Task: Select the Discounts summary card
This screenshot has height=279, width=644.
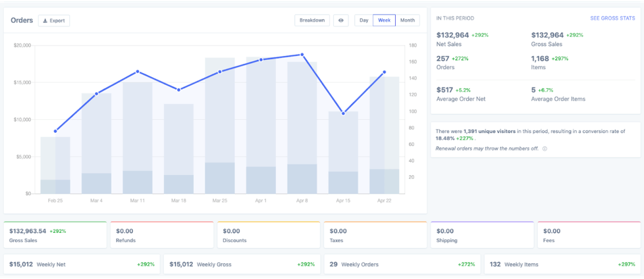Action: tap(269, 235)
